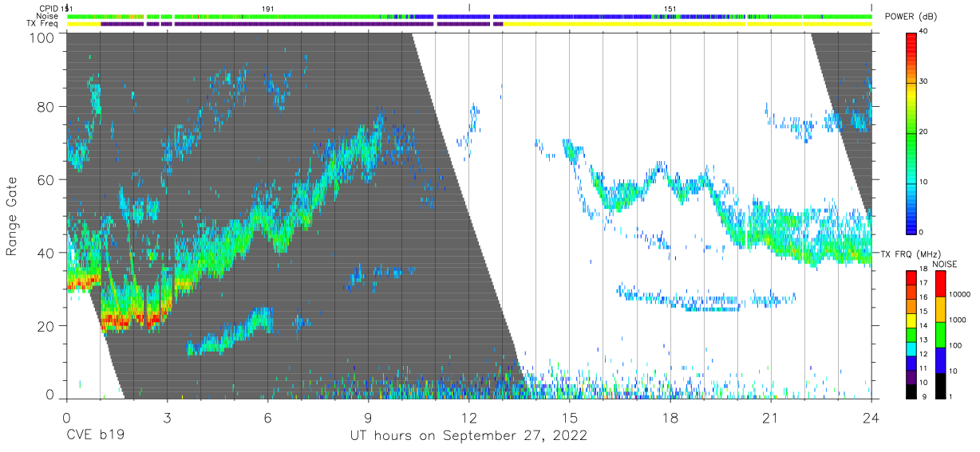Click the 'TX Freq' row label at top left
This screenshot has height=452, width=980.
[x=43, y=24]
